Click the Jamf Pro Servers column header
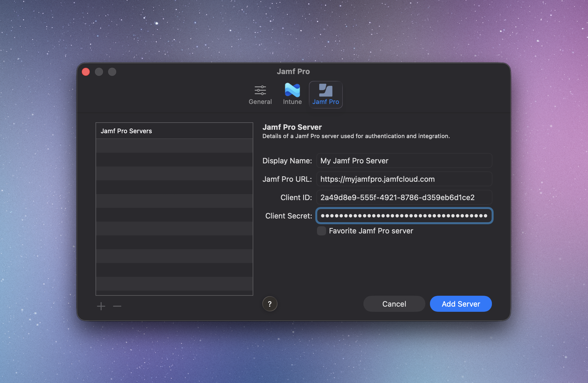 [174, 131]
